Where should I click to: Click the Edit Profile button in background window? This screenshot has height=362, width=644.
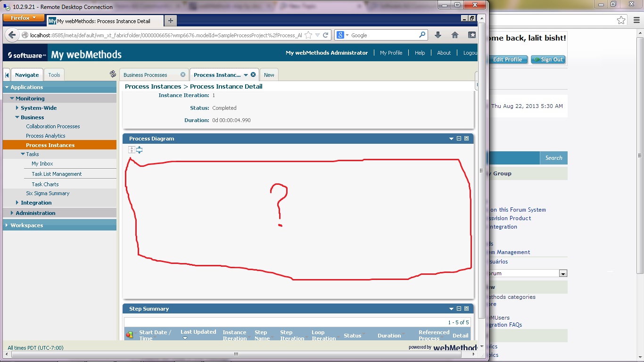507,59
